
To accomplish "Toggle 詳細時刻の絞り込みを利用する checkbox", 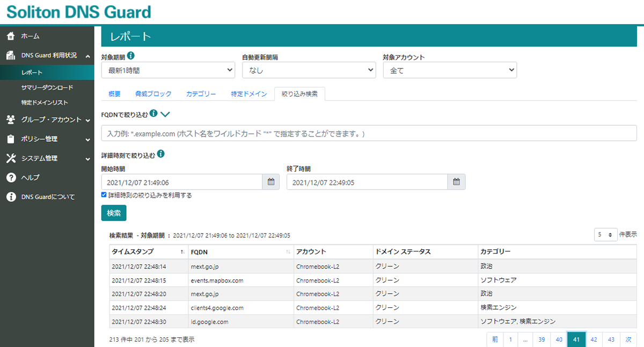I will click(104, 195).
